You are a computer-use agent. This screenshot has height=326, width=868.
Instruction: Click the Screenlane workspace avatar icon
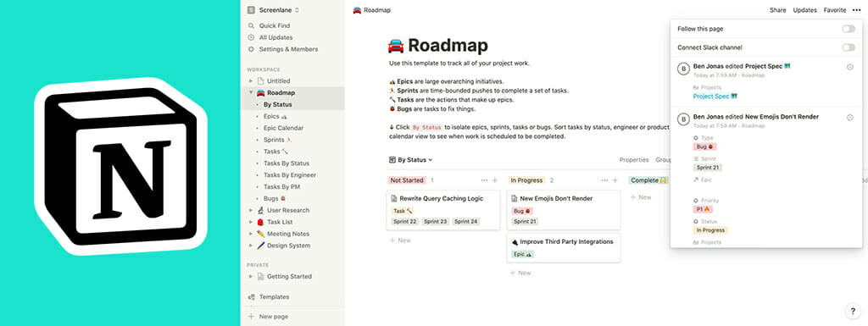click(x=251, y=10)
